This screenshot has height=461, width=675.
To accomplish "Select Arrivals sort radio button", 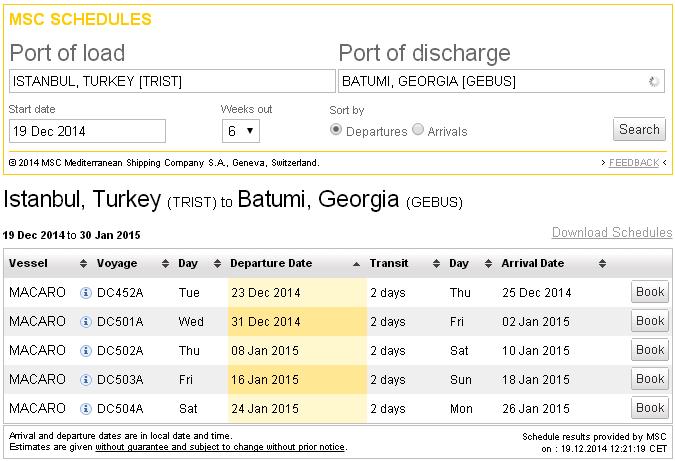I will click(418, 130).
